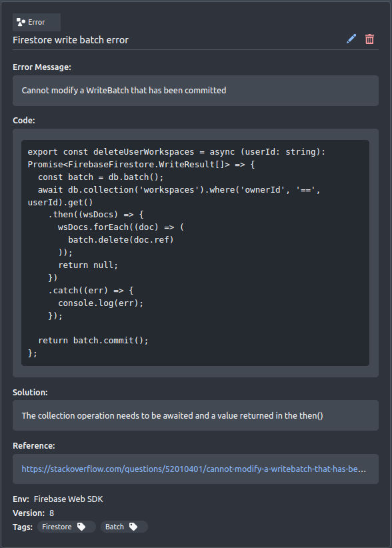The image size is (392, 548).
Task: Click the tag icon on Batch
Action: tap(133, 527)
